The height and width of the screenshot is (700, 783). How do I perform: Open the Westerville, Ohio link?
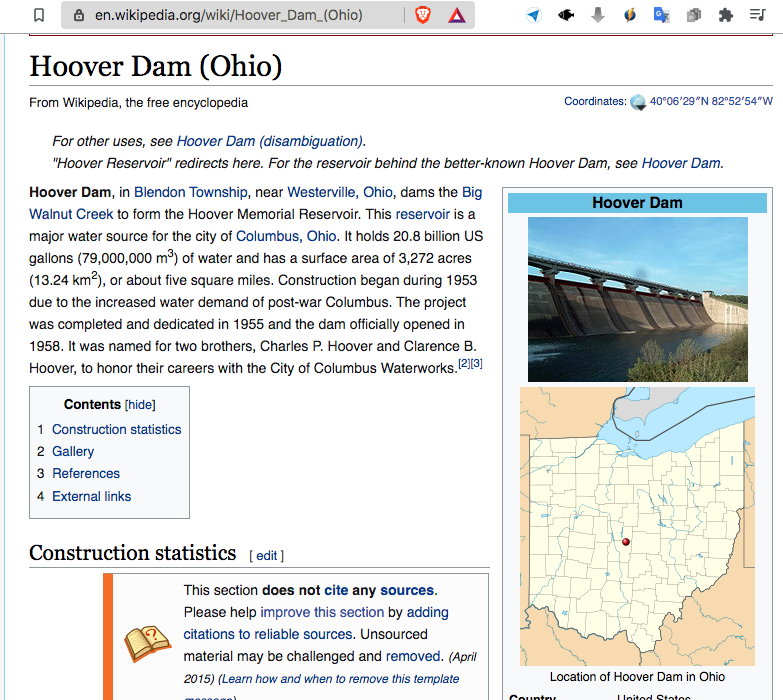pos(340,192)
